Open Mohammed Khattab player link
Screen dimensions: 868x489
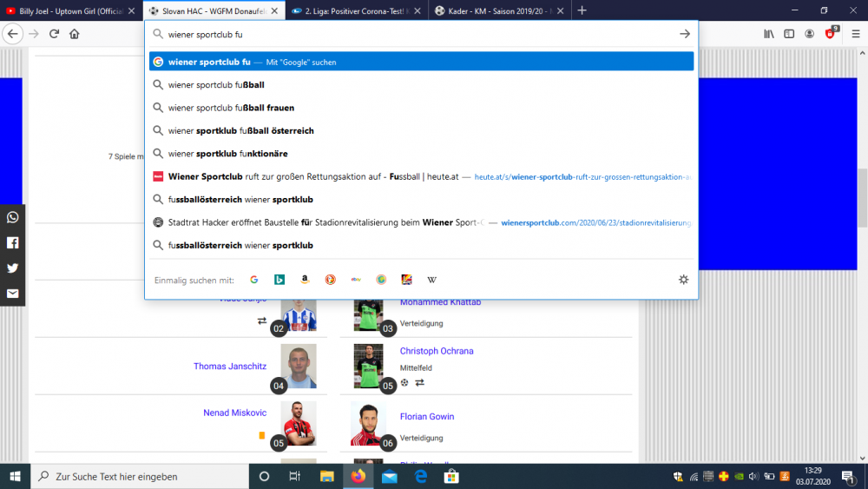pos(440,302)
